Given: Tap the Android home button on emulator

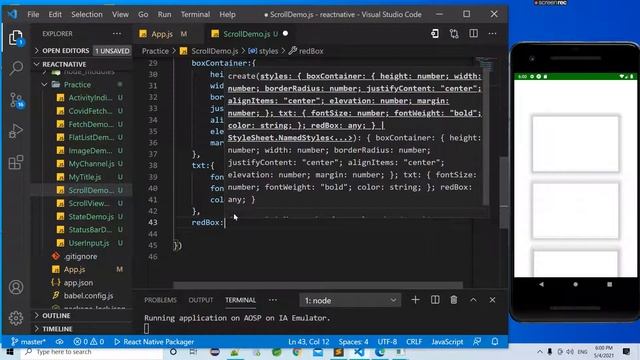Looking at the screenshot, I should click(x=576, y=284).
